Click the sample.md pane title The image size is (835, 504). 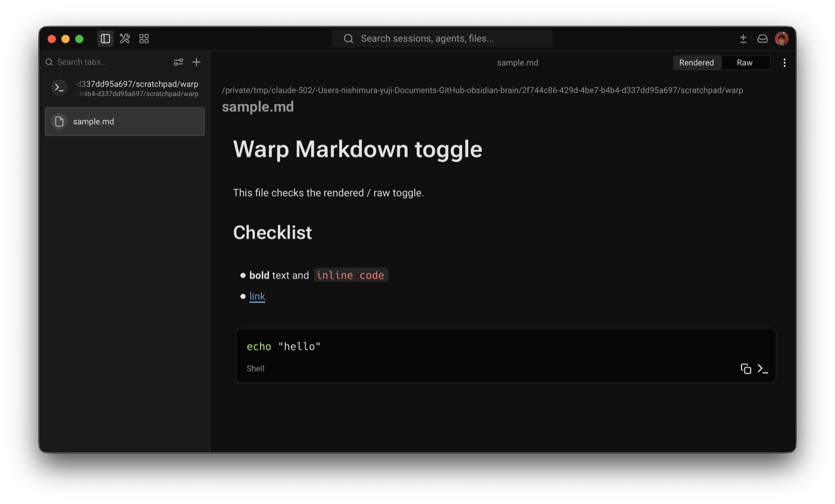517,63
